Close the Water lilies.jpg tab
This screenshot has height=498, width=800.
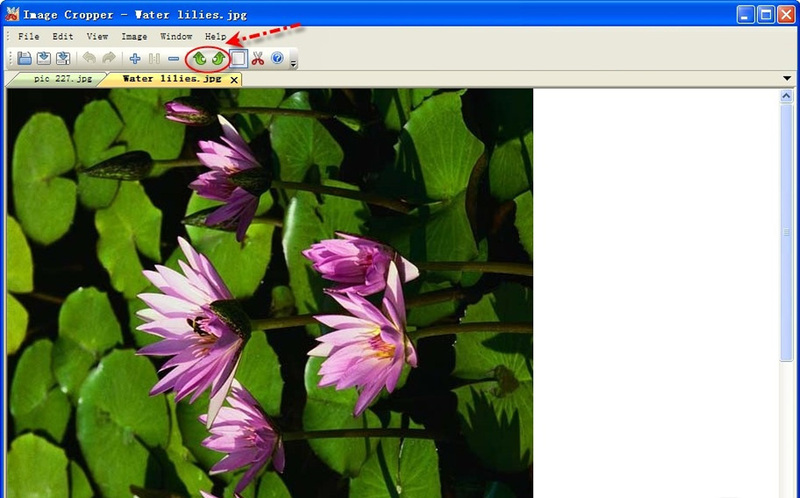coord(234,80)
